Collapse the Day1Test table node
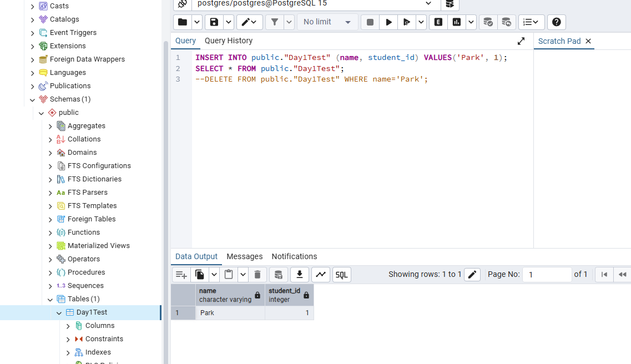The image size is (631, 364). click(59, 313)
